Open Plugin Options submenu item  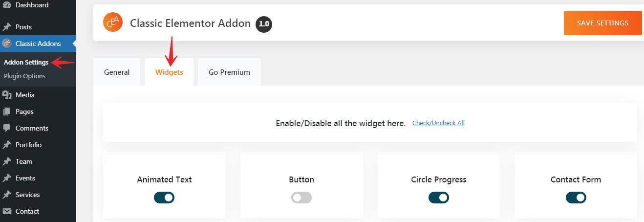[x=24, y=76]
